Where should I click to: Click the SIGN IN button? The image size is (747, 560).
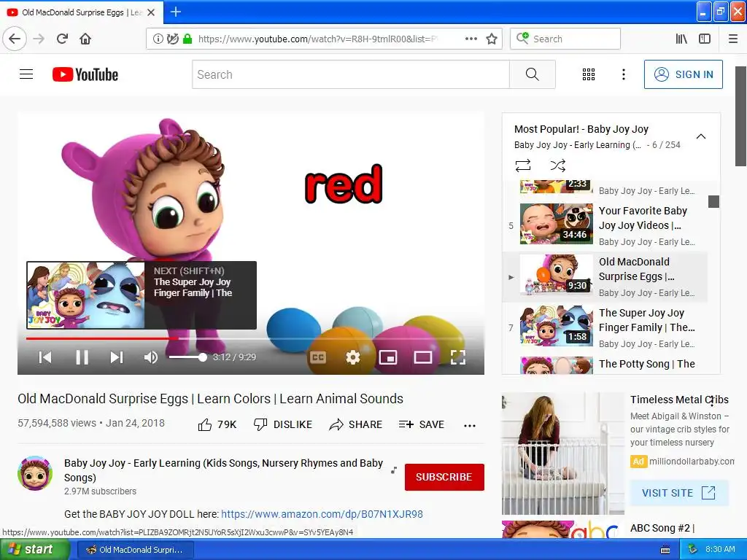683,74
